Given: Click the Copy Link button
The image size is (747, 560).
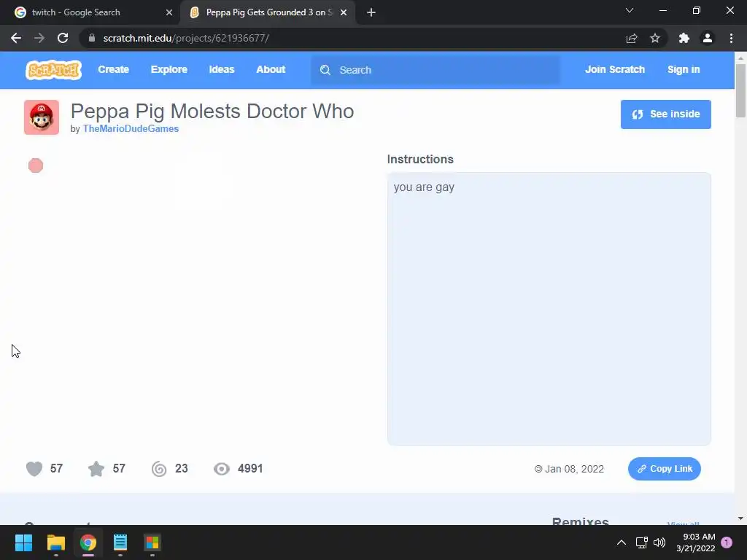Looking at the screenshot, I should pyautogui.click(x=664, y=469).
